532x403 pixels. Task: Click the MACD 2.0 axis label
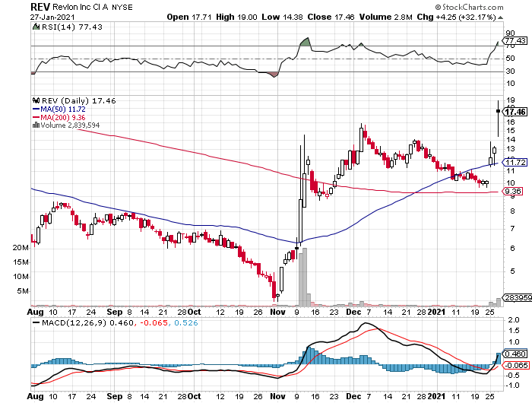pos(514,320)
